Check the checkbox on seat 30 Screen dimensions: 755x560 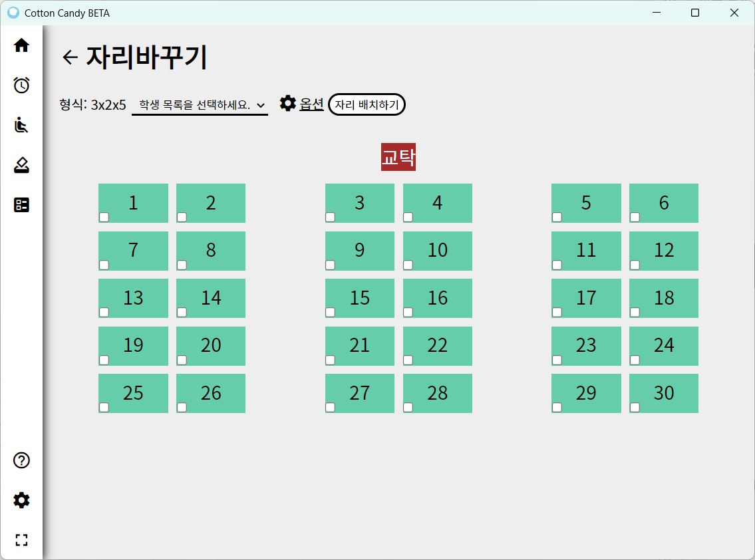tap(635, 407)
